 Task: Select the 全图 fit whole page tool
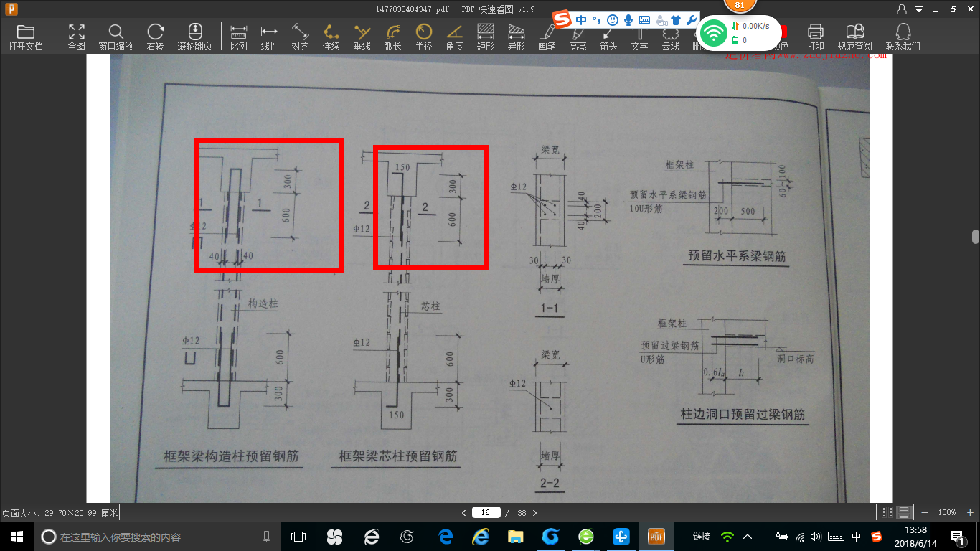click(x=76, y=37)
